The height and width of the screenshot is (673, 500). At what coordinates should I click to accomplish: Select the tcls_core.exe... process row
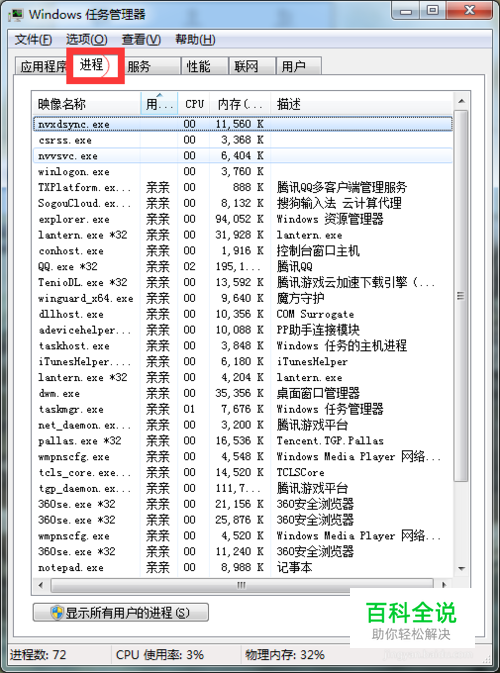[x=242, y=472]
